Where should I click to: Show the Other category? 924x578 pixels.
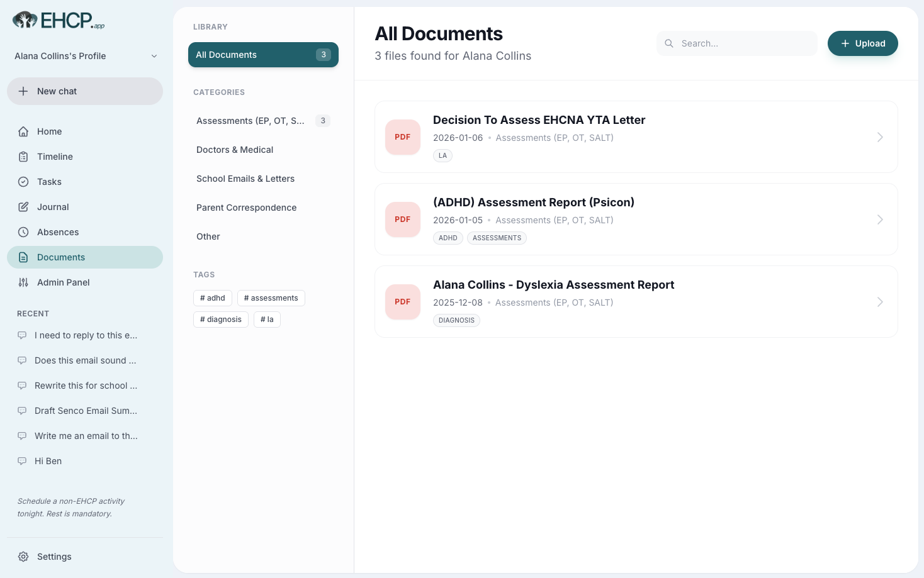(x=263, y=236)
